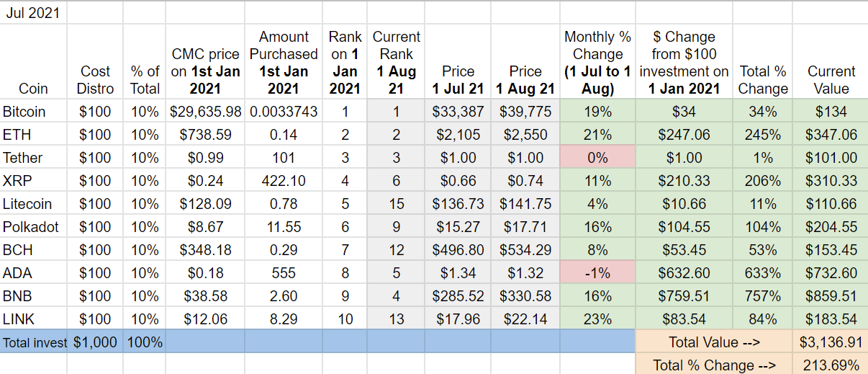Click ETH price cell '$738.59'

(206, 135)
